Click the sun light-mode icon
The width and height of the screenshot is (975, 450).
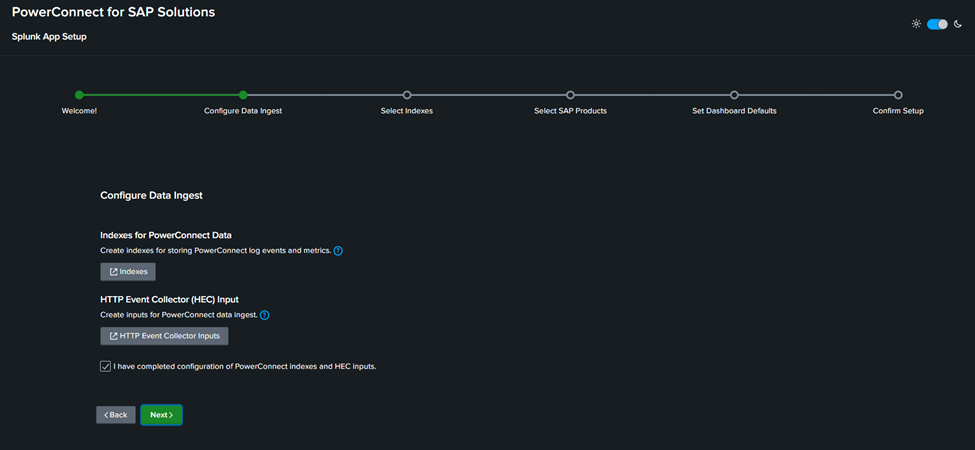click(916, 24)
